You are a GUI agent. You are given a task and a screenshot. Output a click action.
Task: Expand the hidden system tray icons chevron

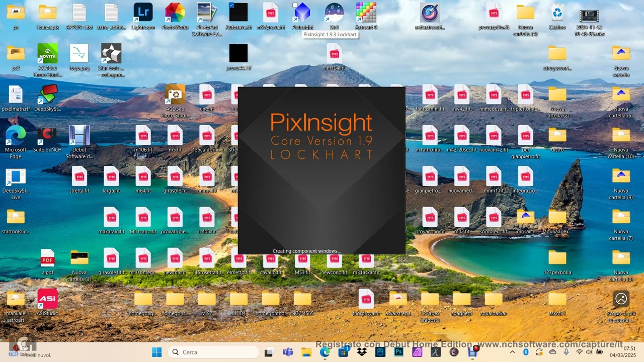coord(512,352)
